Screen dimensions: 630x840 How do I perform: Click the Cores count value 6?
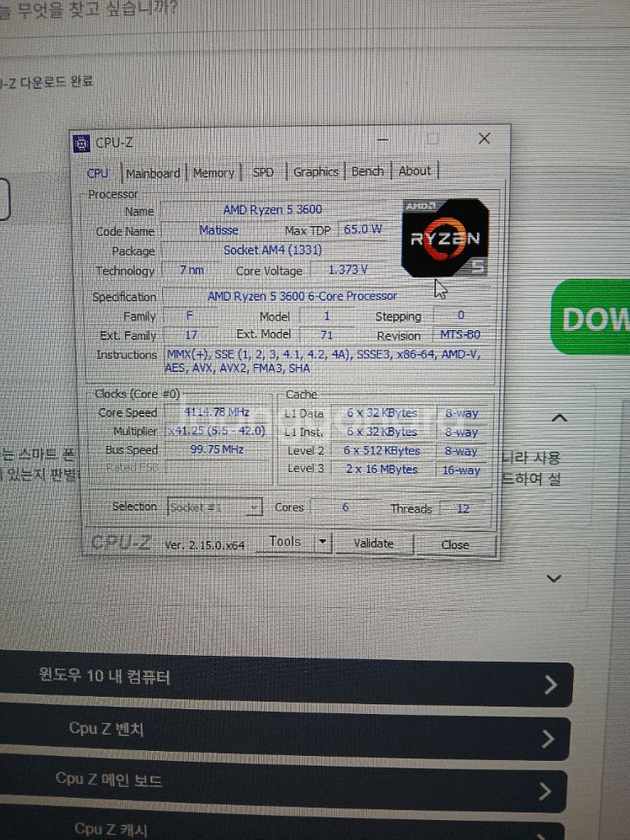tap(345, 507)
